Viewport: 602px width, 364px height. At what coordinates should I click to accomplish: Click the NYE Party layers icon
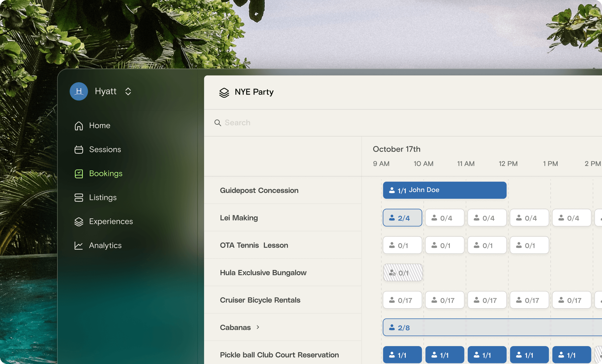pos(224,93)
